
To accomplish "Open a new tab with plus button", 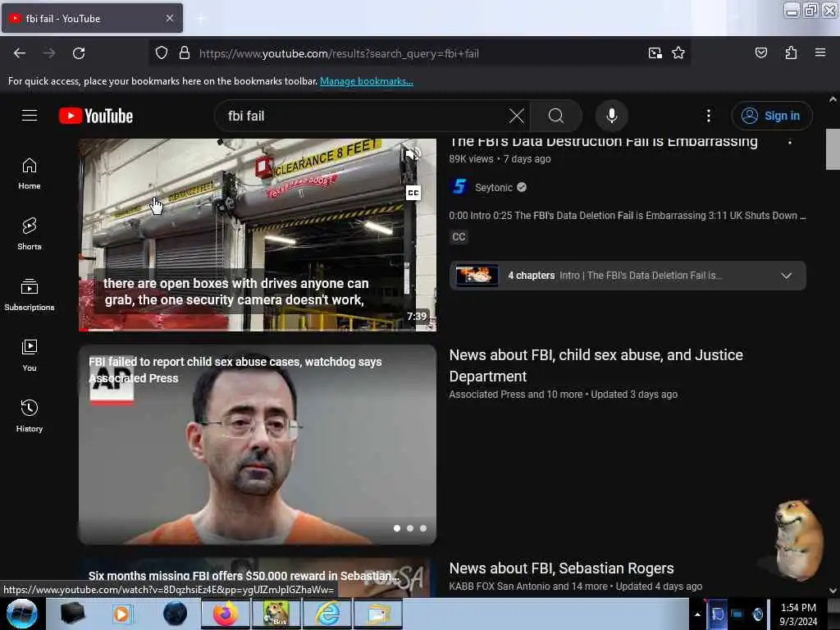I will point(200,19).
